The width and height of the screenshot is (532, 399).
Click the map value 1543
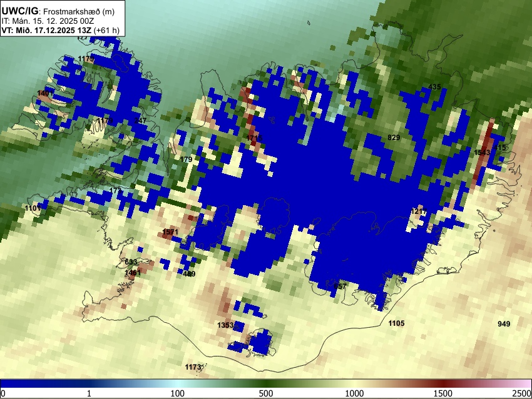click(x=482, y=153)
